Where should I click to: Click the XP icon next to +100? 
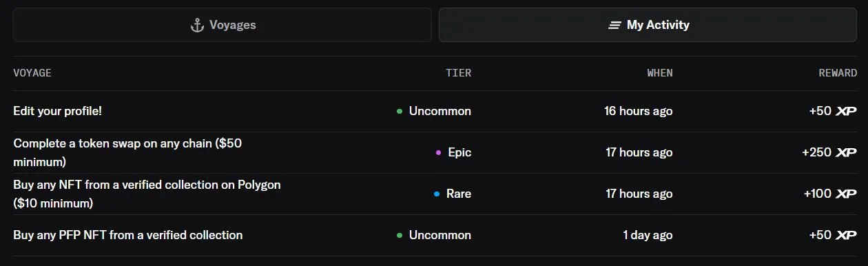(846, 194)
